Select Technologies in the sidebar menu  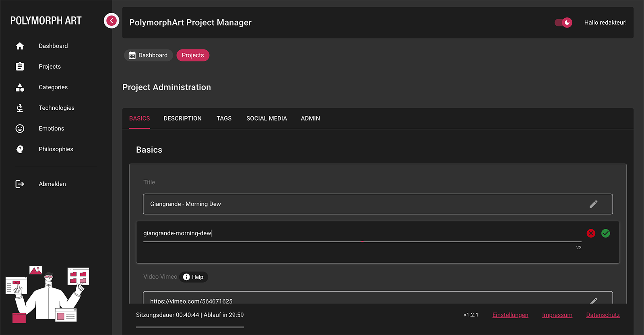pyautogui.click(x=56, y=108)
